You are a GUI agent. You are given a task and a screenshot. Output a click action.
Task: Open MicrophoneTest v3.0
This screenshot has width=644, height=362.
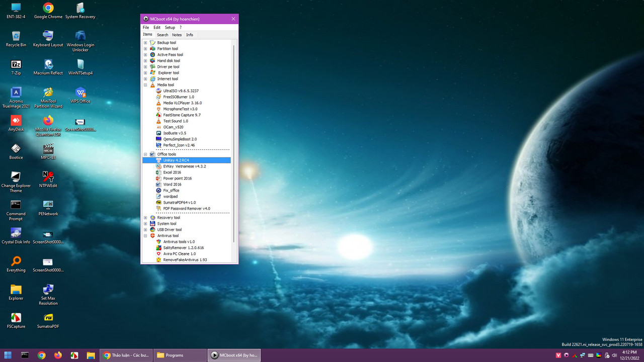tap(180, 109)
